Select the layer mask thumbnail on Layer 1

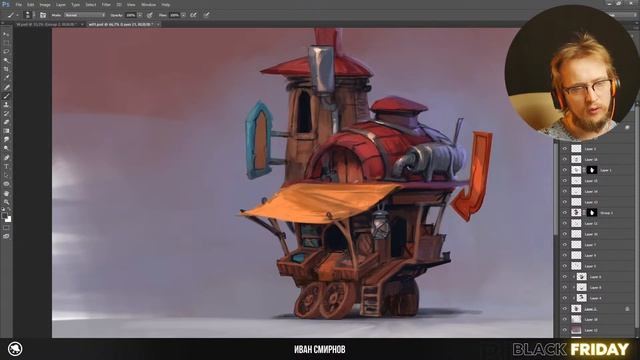[592, 170]
